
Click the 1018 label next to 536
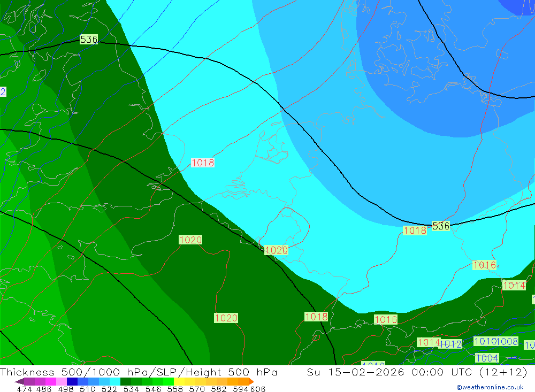pyautogui.click(x=415, y=230)
